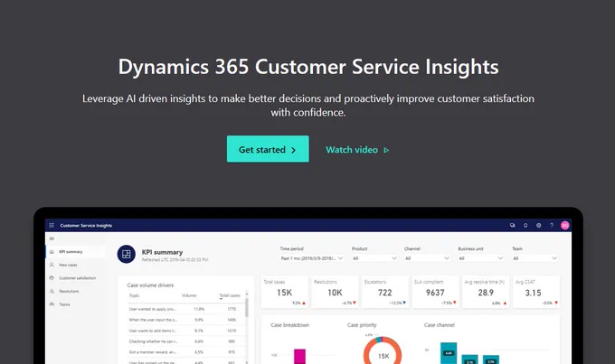This screenshot has height=364, width=615.
Task: Click the red up arrow on Avg resolve time
Action: [x=505, y=303]
